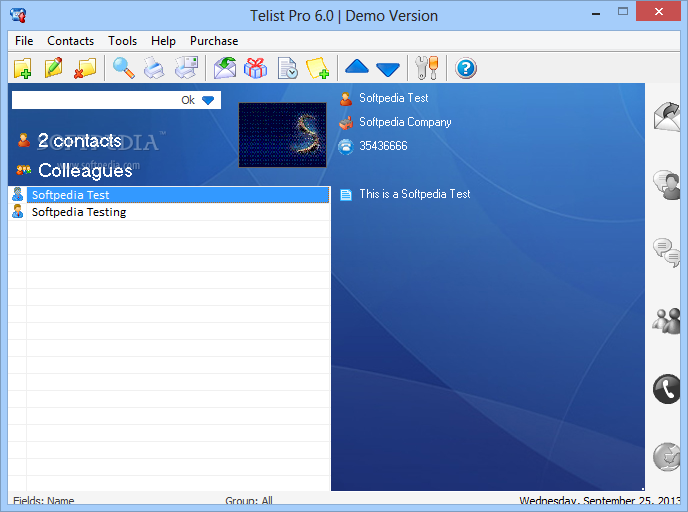The height and width of the screenshot is (512, 688).
Task: Open the Contacts menu
Action: click(70, 41)
